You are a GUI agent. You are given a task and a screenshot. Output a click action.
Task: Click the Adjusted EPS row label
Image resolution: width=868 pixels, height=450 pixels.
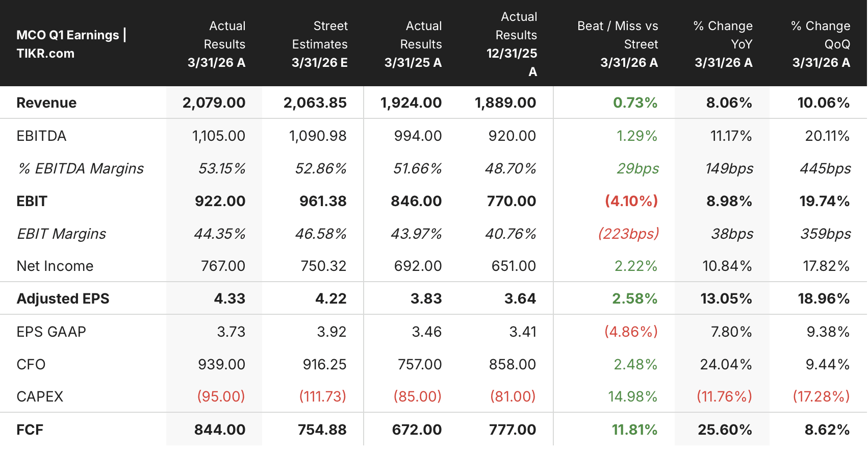point(63,298)
